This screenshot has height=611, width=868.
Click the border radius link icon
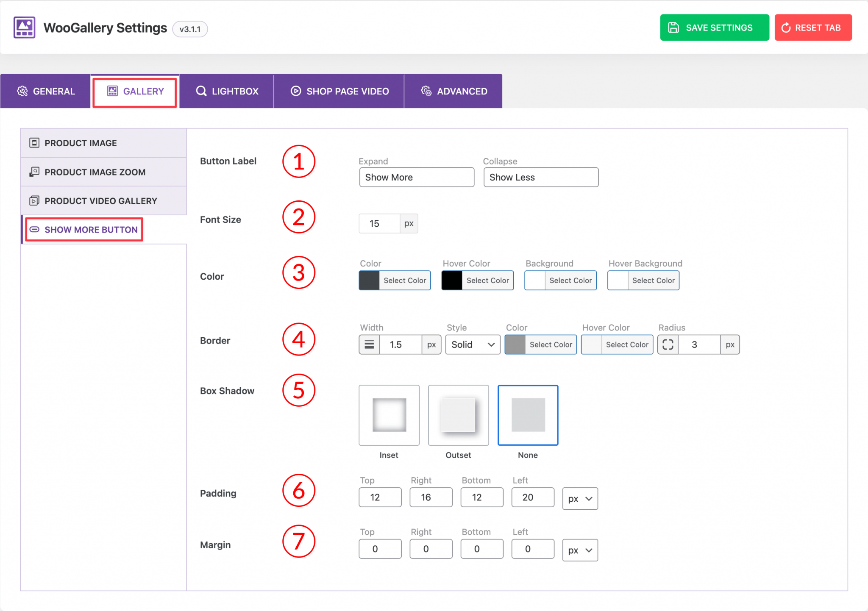tap(668, 344)
